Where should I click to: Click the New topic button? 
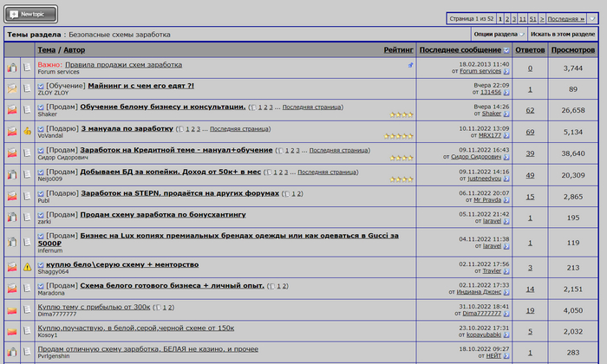pos(31,14)
